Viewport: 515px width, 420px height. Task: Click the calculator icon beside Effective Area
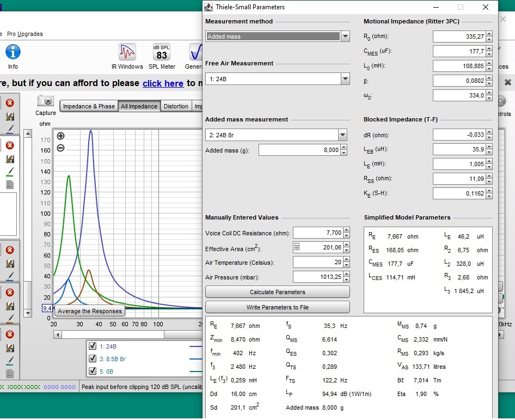(x=297, y=247)
